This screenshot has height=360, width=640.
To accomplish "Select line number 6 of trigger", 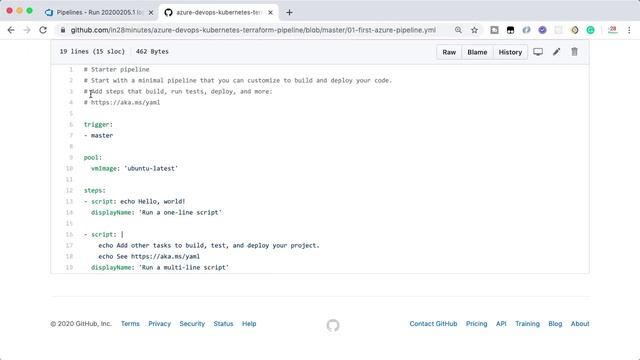I will click(71, 124).
